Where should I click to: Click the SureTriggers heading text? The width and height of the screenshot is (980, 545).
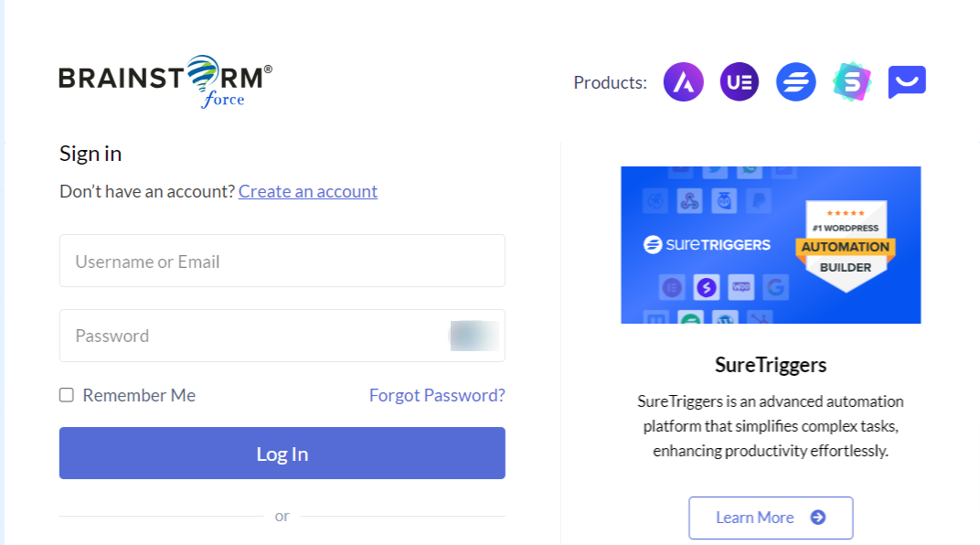pyautogui.click(x=771, y=365)
